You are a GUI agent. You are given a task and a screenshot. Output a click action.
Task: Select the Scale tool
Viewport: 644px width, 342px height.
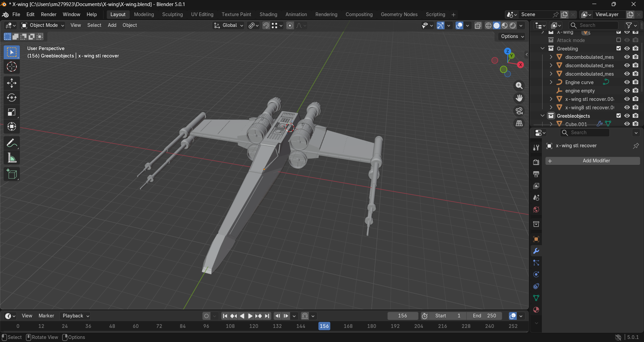[x=12, y=112]
